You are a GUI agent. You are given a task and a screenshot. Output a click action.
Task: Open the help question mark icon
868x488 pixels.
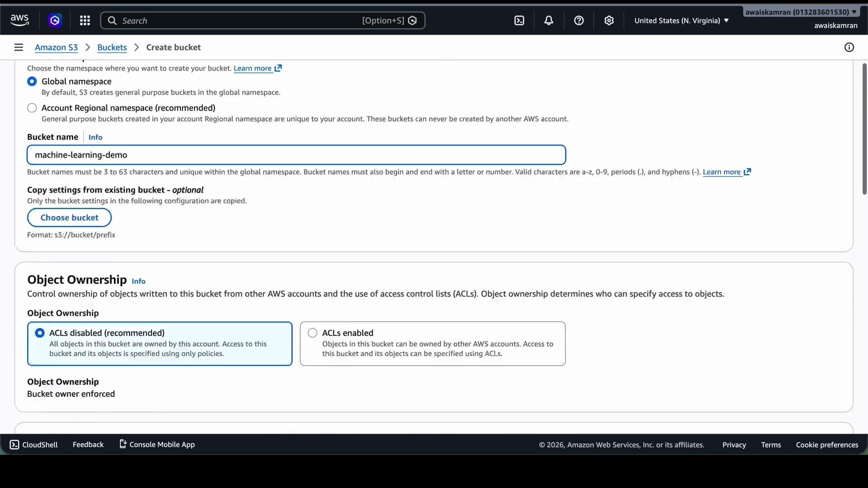(579, 20)
